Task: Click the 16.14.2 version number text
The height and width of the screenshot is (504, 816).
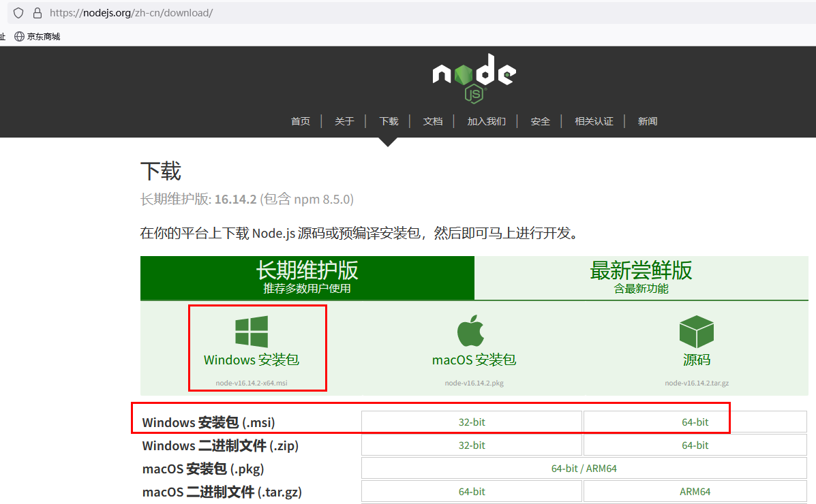Action: (x=235, y=199)
